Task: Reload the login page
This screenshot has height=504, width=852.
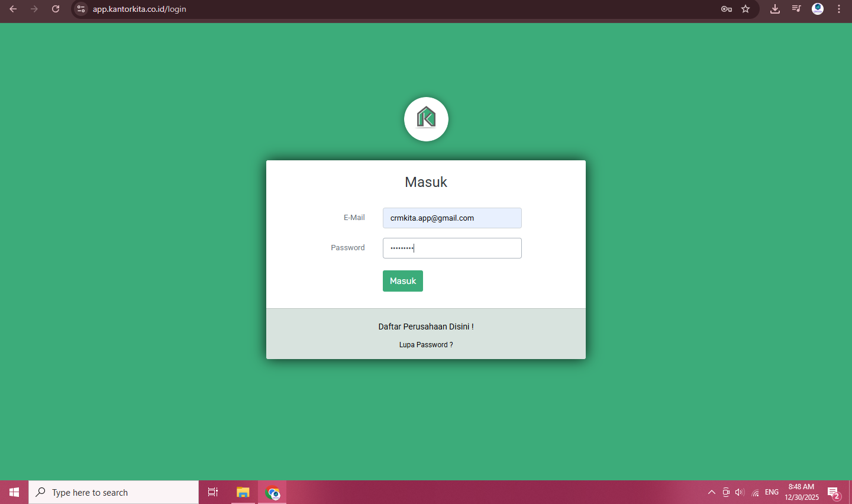Action: pyautogui.click(x=56, y=9)
